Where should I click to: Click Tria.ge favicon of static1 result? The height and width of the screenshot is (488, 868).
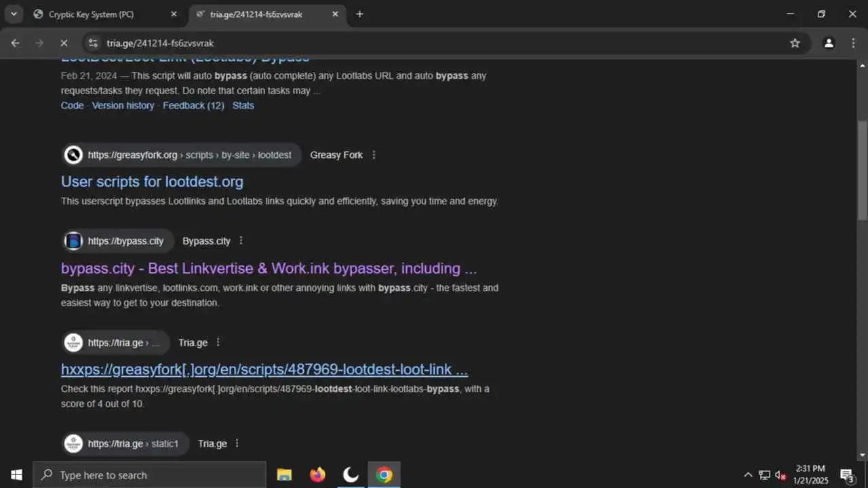73,444
